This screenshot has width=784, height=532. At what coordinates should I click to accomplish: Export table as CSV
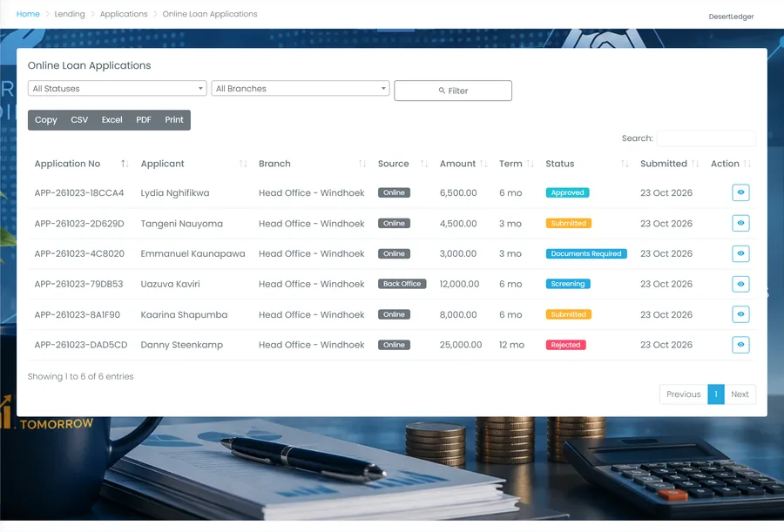79,120
